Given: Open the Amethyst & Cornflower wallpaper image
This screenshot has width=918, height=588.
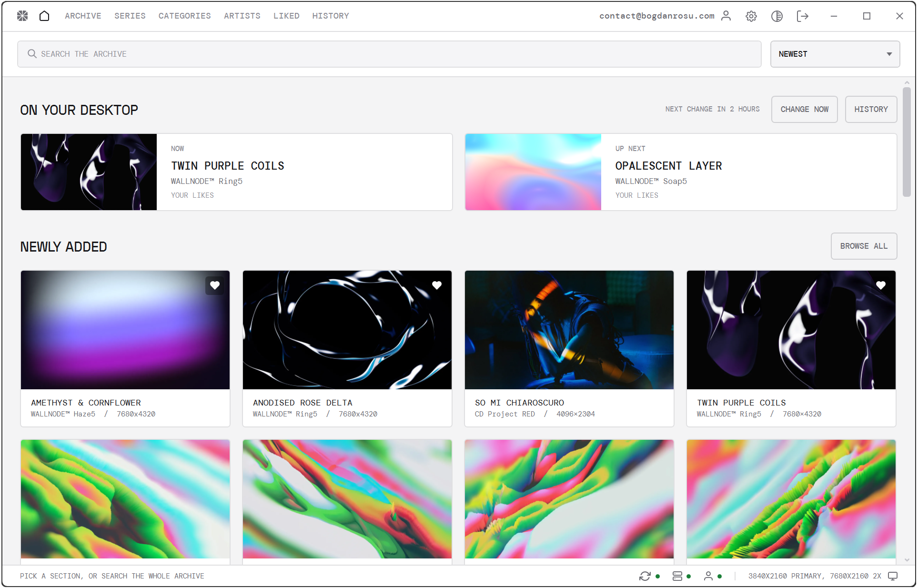Looking at the screenshot, I should click(x=125, y=330).
